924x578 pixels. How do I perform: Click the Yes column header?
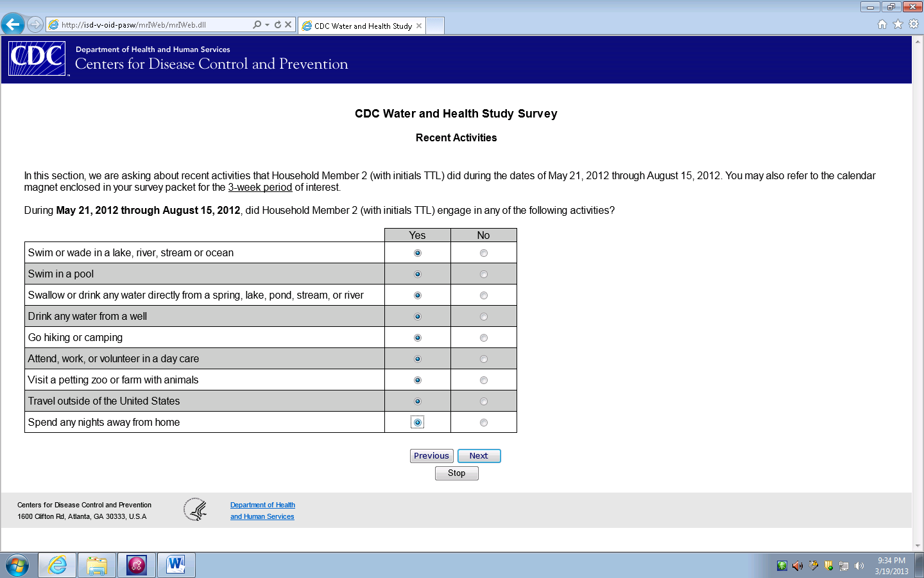(417, 235)
